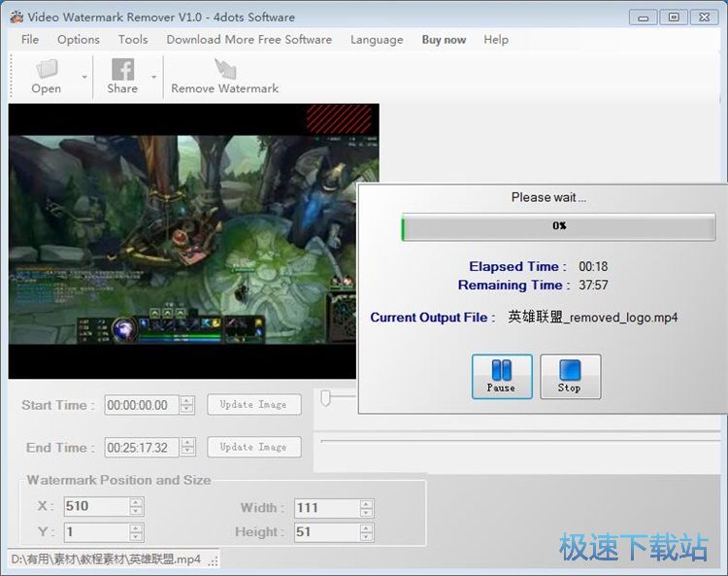Increase watermark Width with up arrow
This screenshot has width=728, height=576.
tap(366, 503)
